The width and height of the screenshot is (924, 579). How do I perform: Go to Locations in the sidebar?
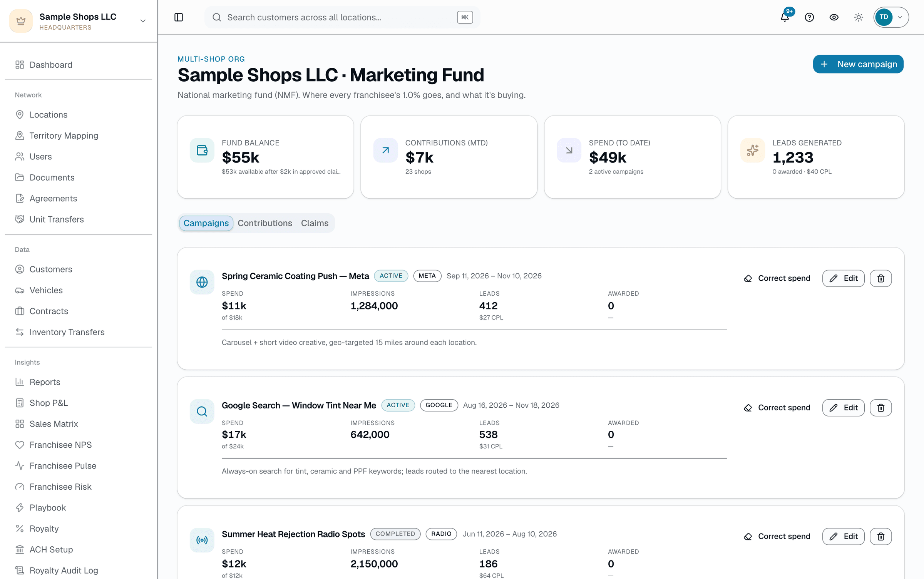[x=79, y=115]
